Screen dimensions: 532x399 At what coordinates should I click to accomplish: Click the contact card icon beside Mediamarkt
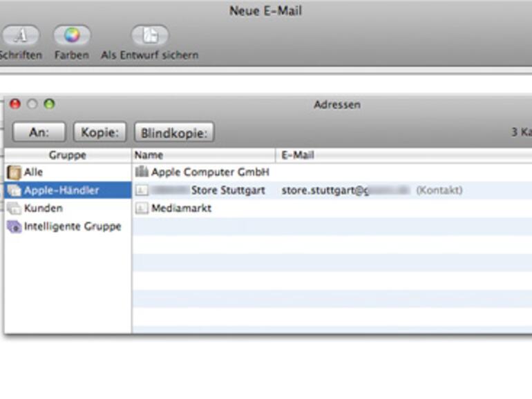tap(142, 208)
